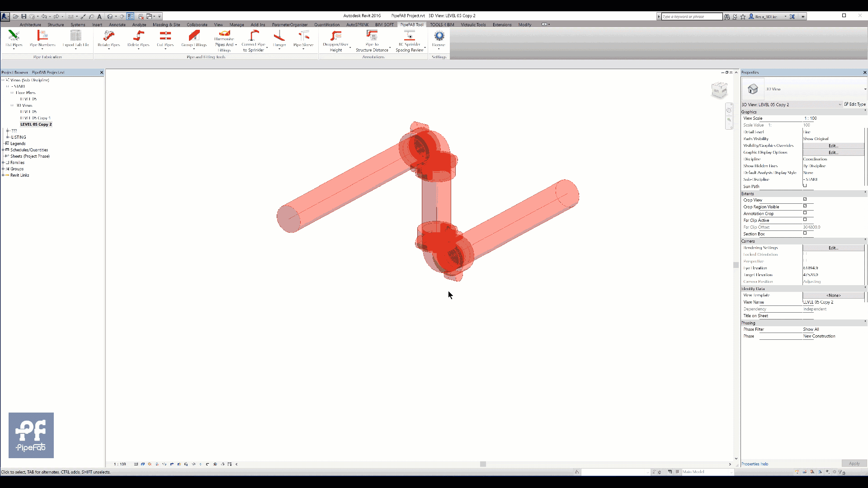This screenshot has height=488, width=868.
Task: Open the Victaulic Tools ribbon tab
Action: click(473, 25)
